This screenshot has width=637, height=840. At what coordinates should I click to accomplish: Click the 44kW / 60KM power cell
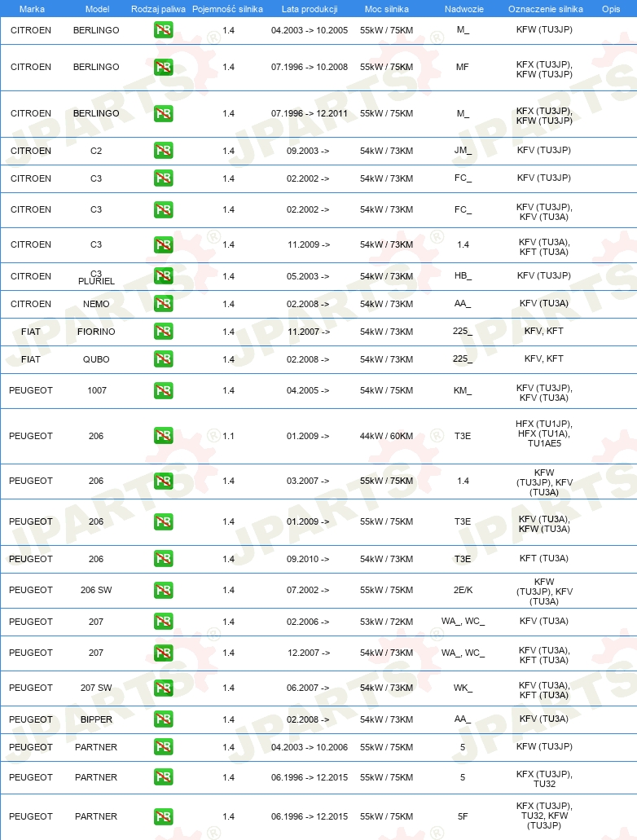coord(386,436)
